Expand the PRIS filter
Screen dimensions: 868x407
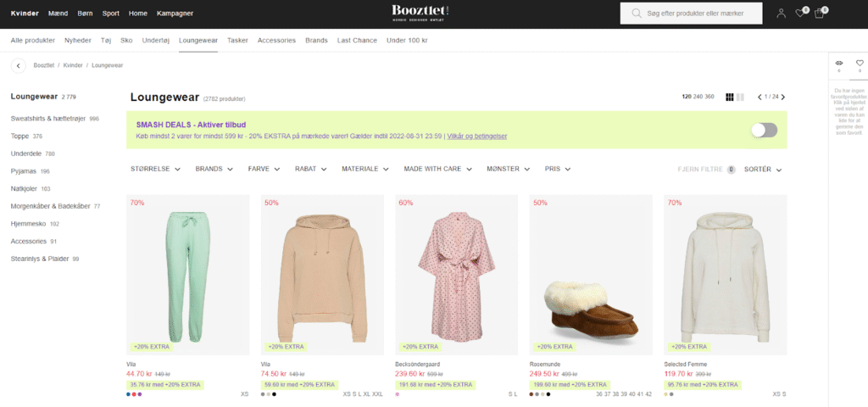558,169
